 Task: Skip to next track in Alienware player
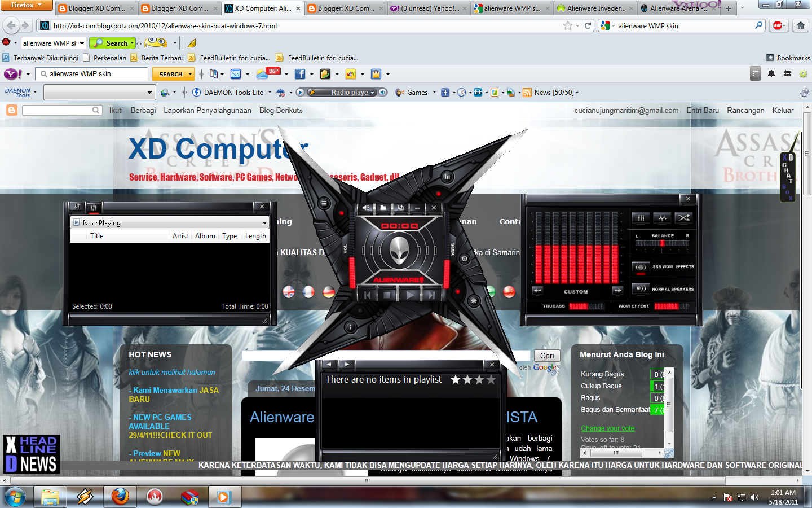(431, 295)
